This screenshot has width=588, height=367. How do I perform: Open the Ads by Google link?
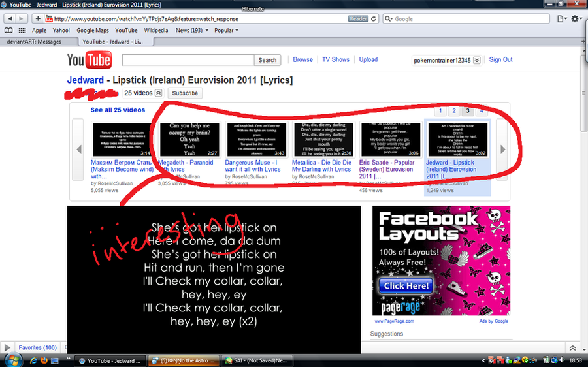[493, 321]
